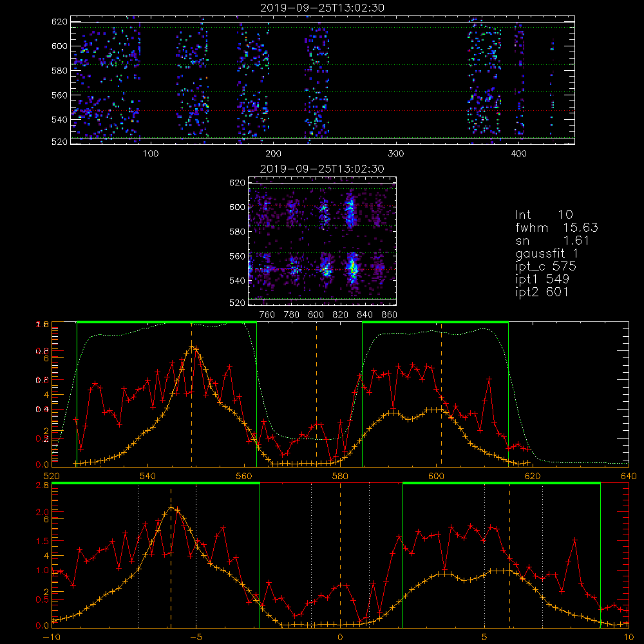The height and width of the screenshot is (644, 644).
Task: Click the right green bar atop third plot
Action: [435, 322]
